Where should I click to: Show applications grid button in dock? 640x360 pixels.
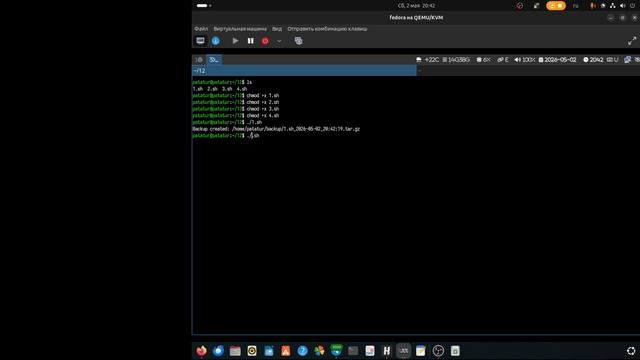tap(631, 351)
